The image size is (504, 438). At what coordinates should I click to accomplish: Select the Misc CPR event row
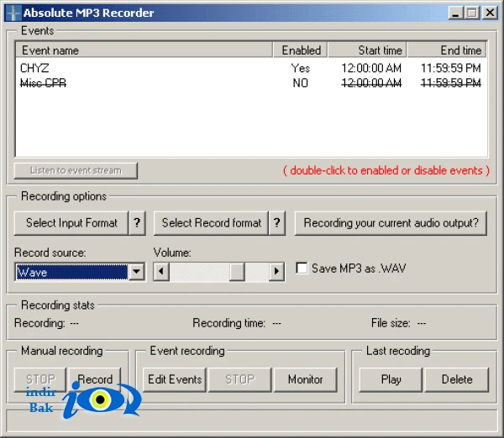pyautogui.click(x=251, y=83)
